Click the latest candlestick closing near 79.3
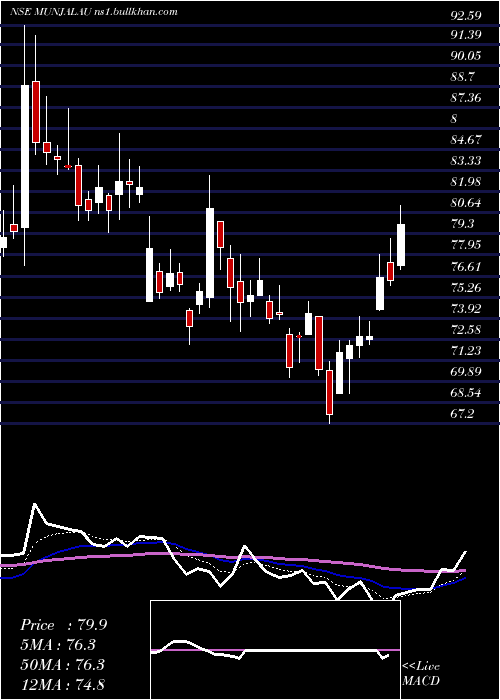This screenshot has height=700, width=500. [401, 238]
